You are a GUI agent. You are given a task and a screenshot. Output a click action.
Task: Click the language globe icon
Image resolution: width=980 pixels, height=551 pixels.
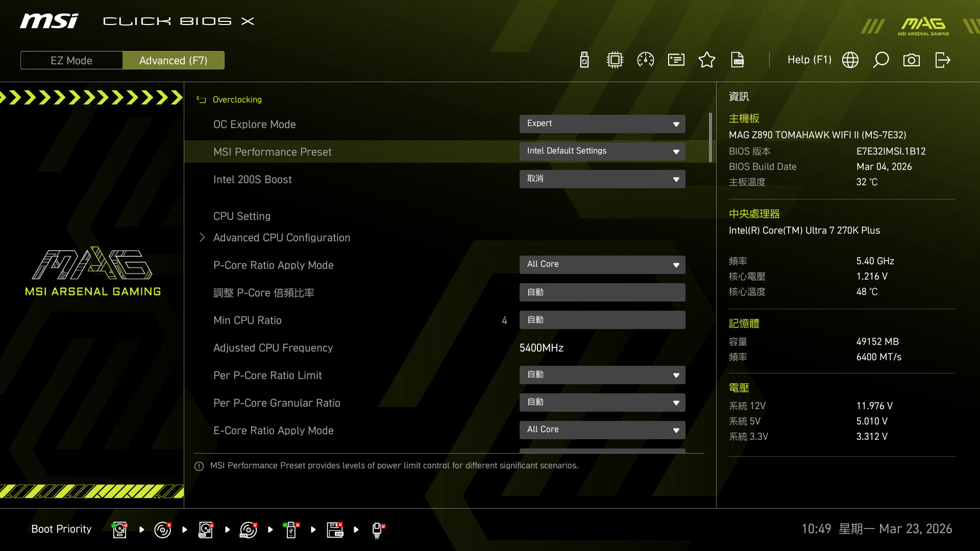(x=850, y=60)
